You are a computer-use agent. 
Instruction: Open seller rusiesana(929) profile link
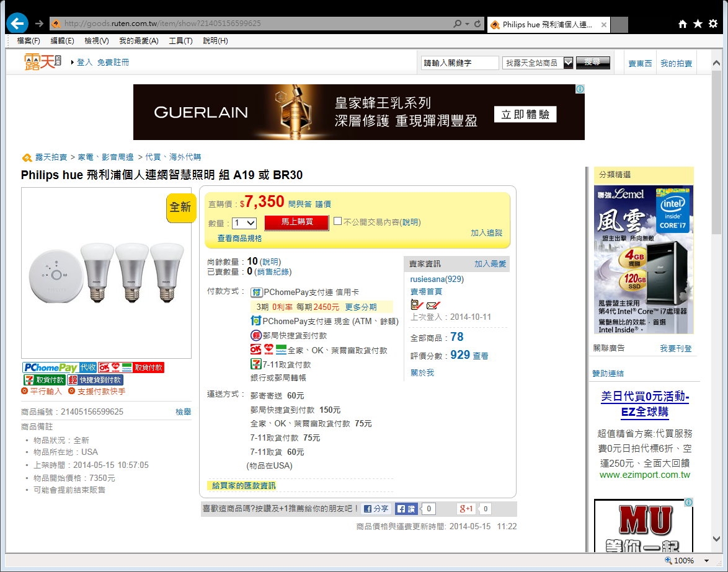pyautogui.click(x=437, y=279)
